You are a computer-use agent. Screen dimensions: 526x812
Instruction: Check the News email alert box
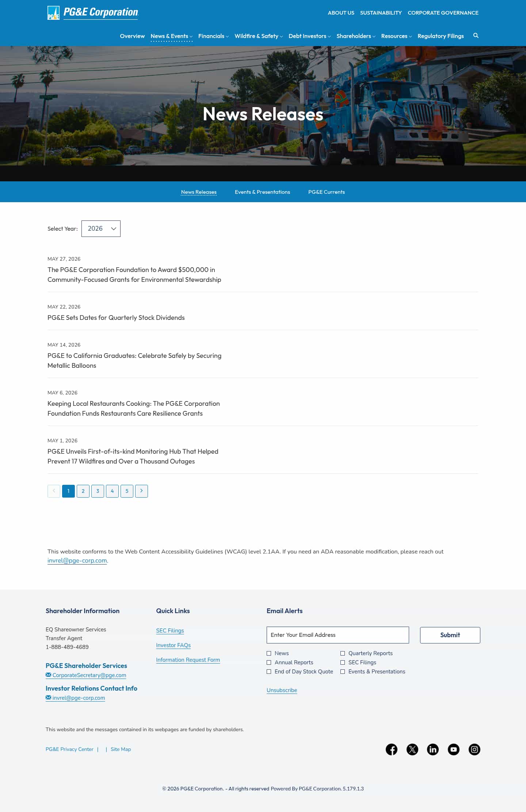pyautogui.click(x=269, y=653)
